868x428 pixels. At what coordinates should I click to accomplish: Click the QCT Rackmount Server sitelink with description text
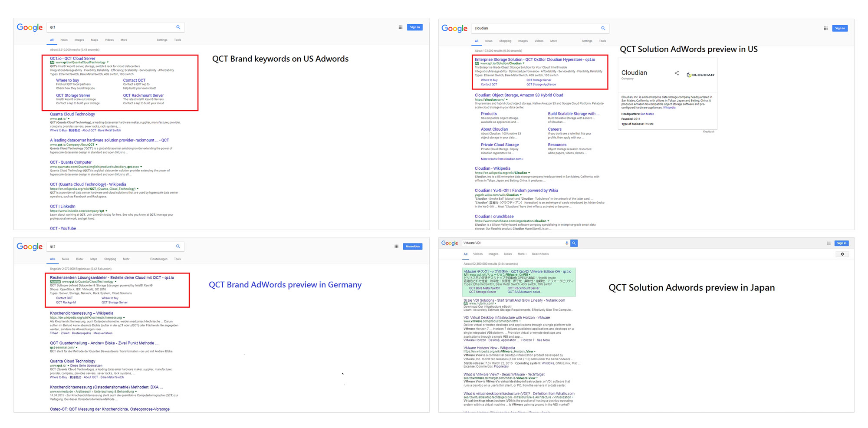click(x=143, y=95)
